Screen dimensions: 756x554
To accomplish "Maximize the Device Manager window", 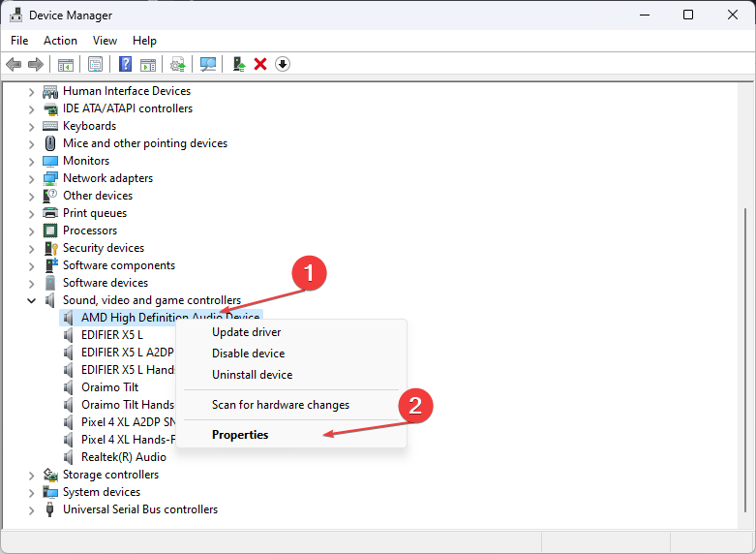I will click(688, 15).
